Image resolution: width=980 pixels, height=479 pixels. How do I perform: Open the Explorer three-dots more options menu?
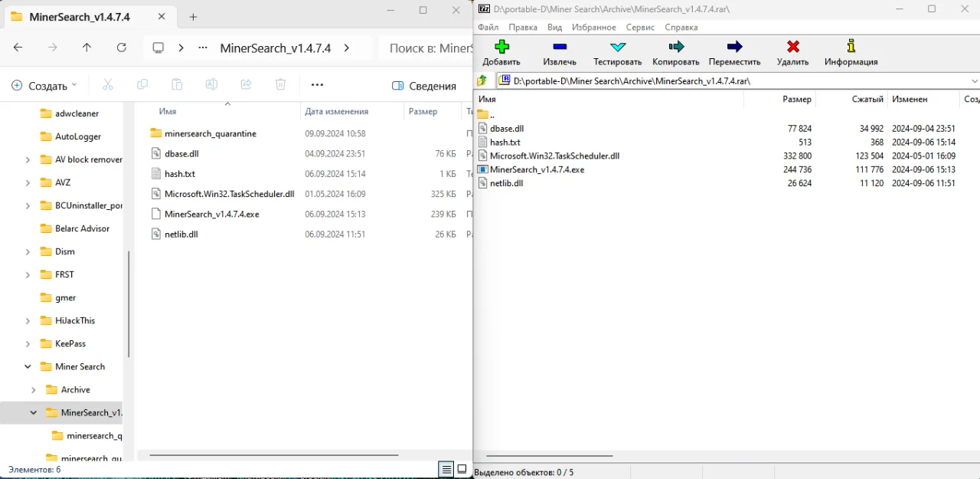pos(317,85)
